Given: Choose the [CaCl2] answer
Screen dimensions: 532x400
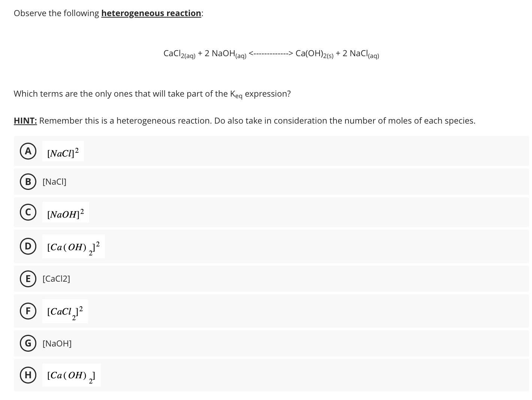Looking at the screenshot, I should [56, 279].
